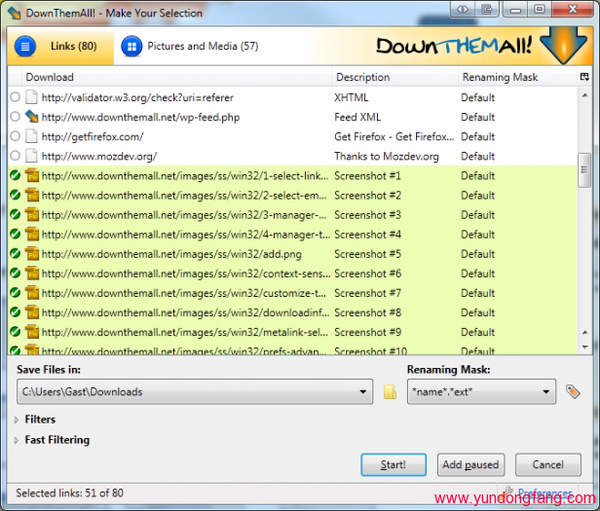Click the Screenshot #1 image file icon

coord(32,176)
